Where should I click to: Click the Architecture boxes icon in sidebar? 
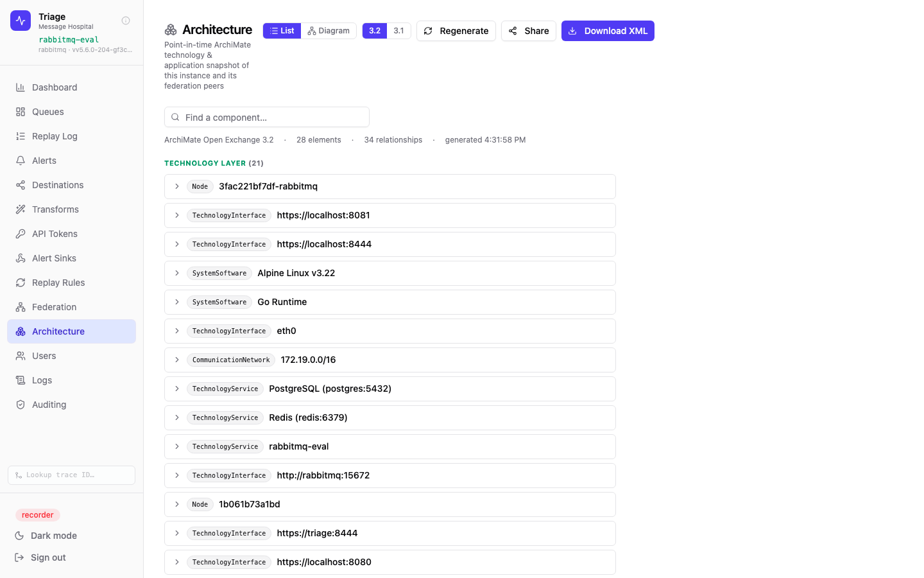[x=21, y=331]
